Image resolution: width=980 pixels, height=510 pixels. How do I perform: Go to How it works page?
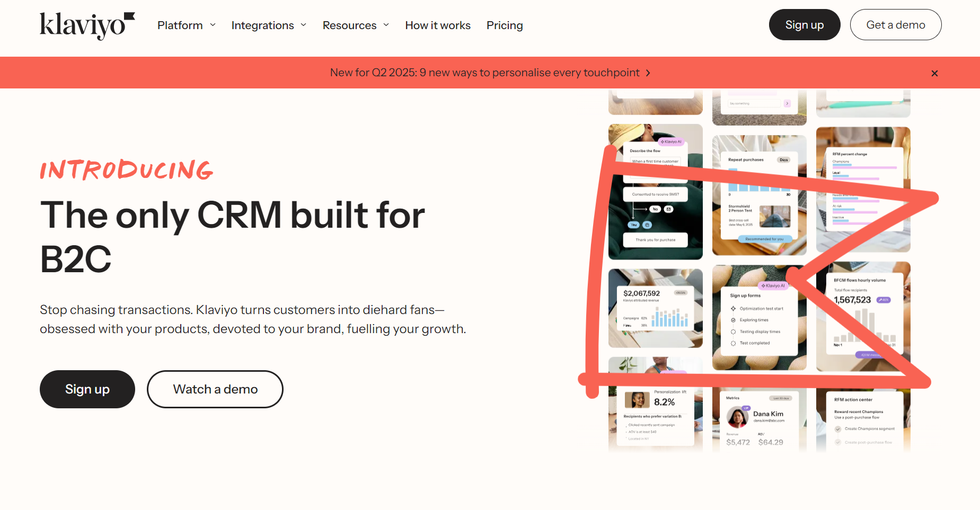click(438, 25)
